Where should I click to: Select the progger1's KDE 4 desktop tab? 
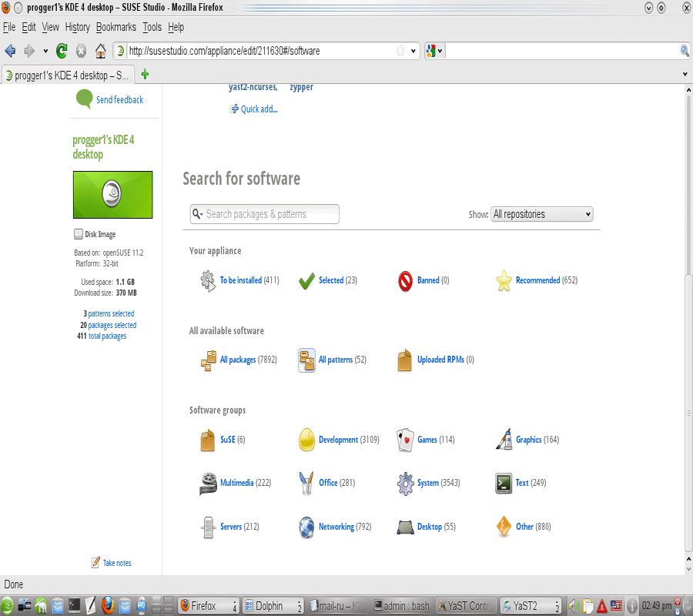click(67, 75)
